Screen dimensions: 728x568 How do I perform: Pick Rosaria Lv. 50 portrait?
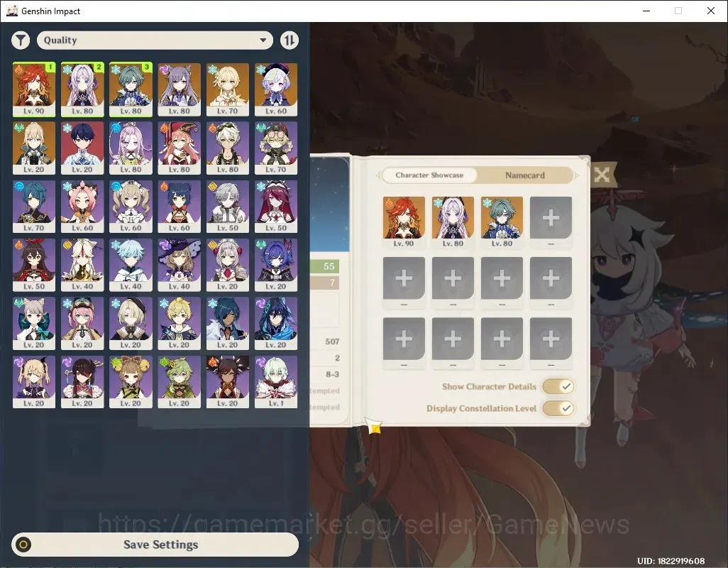coord(276,206)
